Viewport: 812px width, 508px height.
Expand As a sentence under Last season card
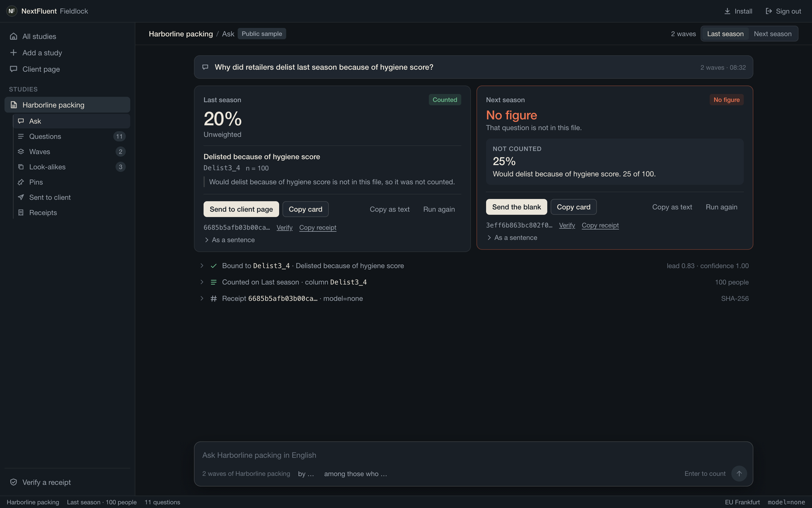click(x=230, y=240)
